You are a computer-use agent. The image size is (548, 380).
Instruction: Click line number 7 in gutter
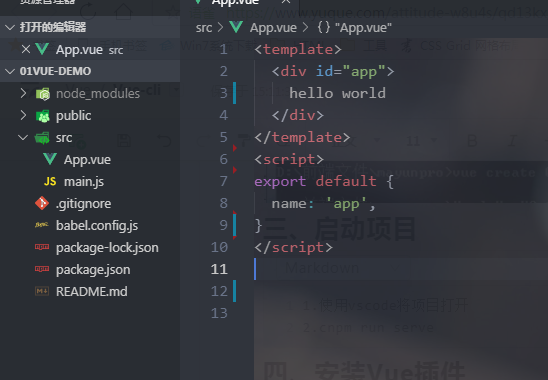click(223, 181)
